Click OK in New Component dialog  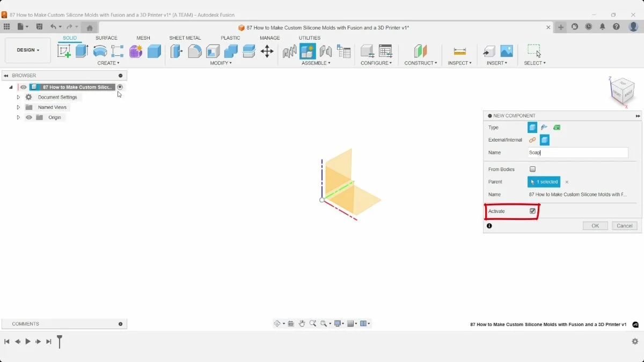[595, 226]
